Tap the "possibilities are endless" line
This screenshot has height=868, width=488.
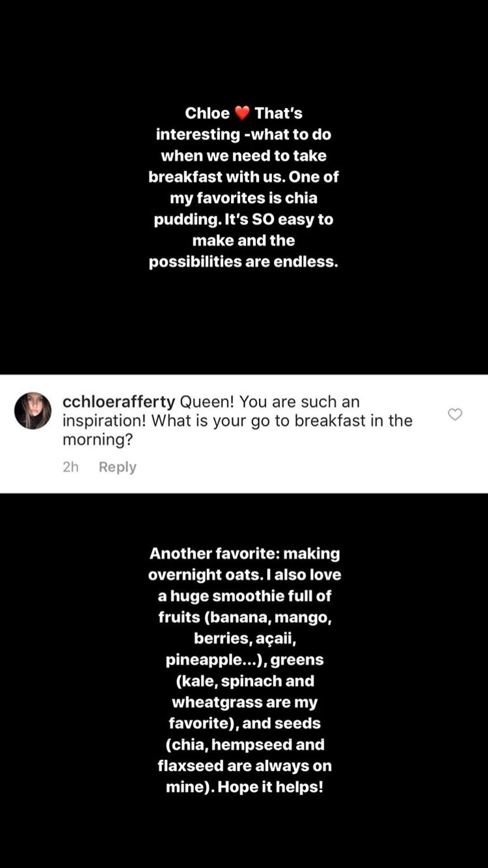pyautogui.click(x=244, y=262)
